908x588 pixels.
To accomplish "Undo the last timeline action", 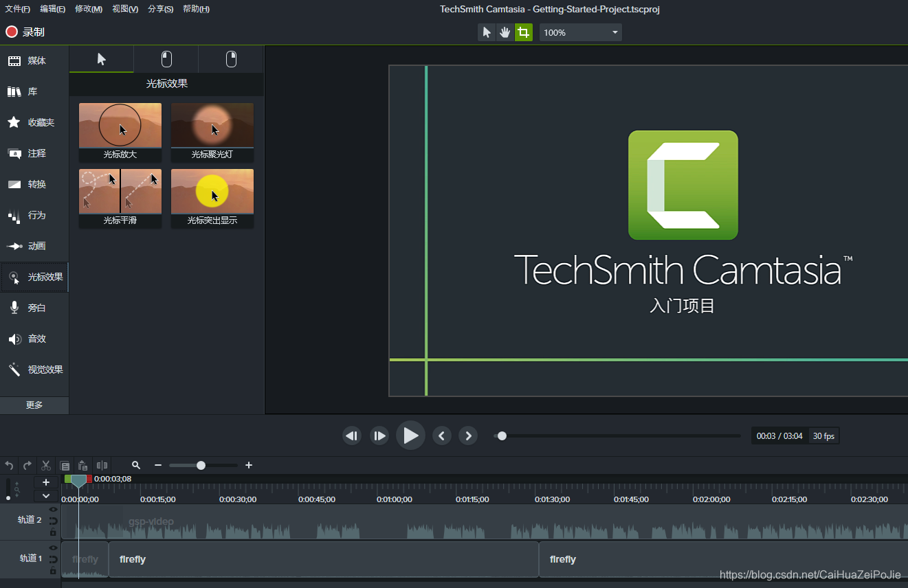I will tap(9, 466).
